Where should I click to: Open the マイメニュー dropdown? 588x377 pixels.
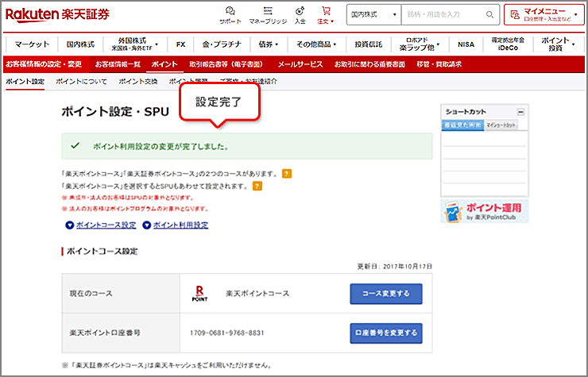point(544,14)
